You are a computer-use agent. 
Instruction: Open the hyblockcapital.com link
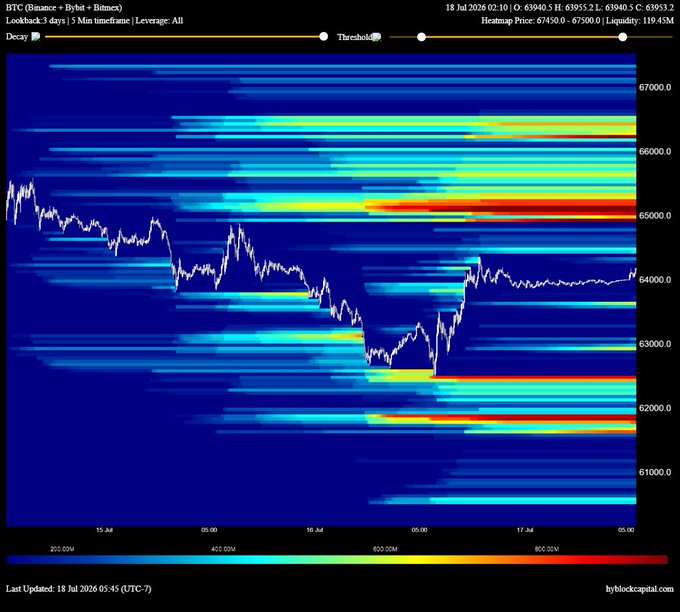(640, 589)
